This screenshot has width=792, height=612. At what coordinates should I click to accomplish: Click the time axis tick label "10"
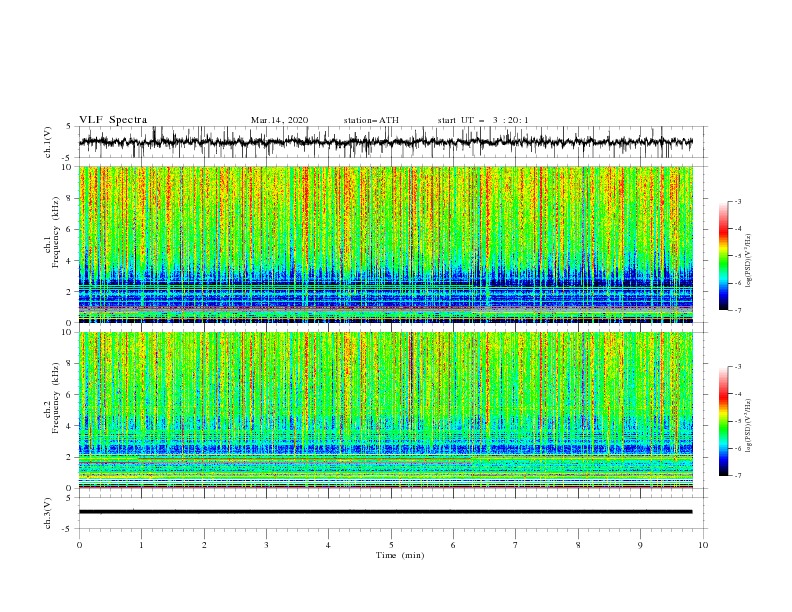(x=703, y=545)
